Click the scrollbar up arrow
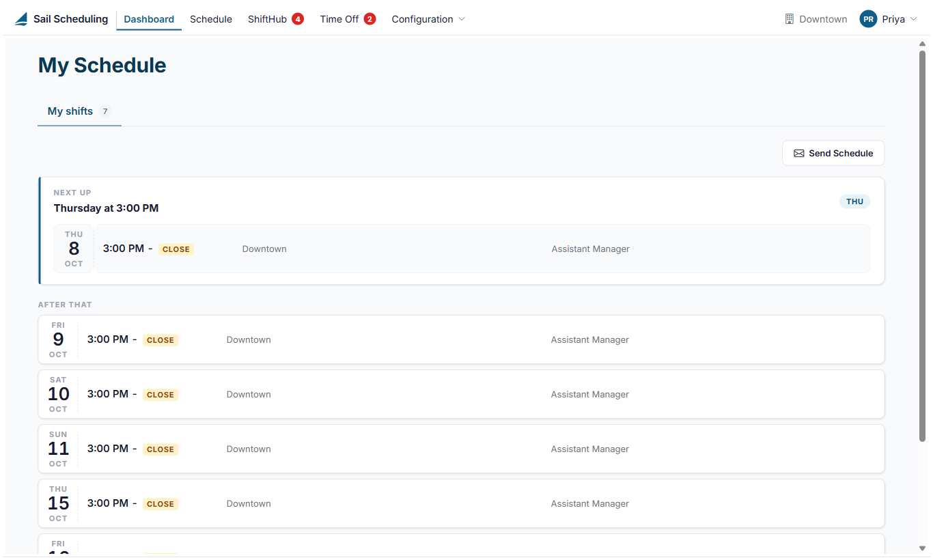 point(923,44)
